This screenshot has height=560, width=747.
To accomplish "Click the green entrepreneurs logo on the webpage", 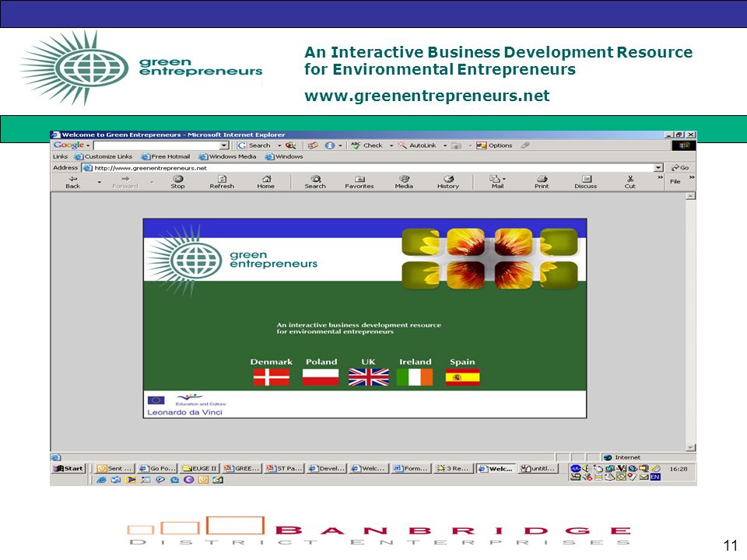I will 233,260.
